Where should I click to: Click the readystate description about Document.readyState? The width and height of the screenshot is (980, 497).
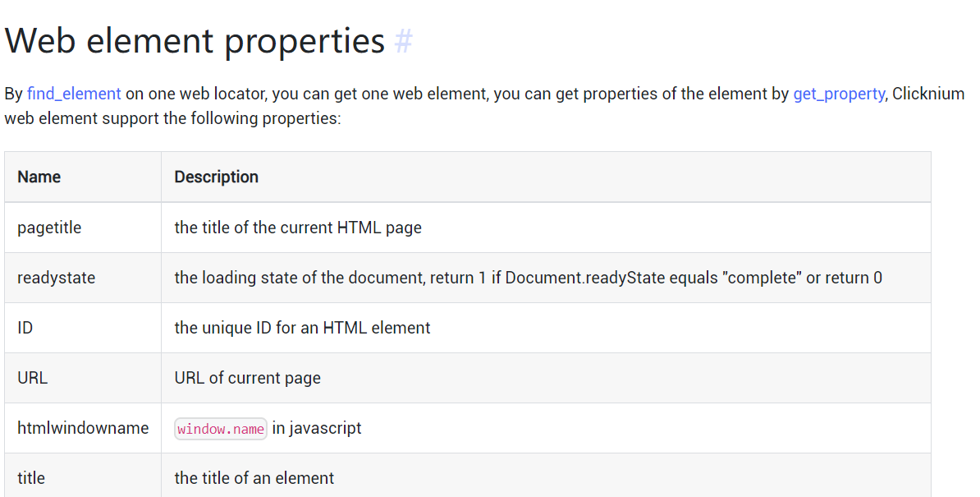coord(528,278)
